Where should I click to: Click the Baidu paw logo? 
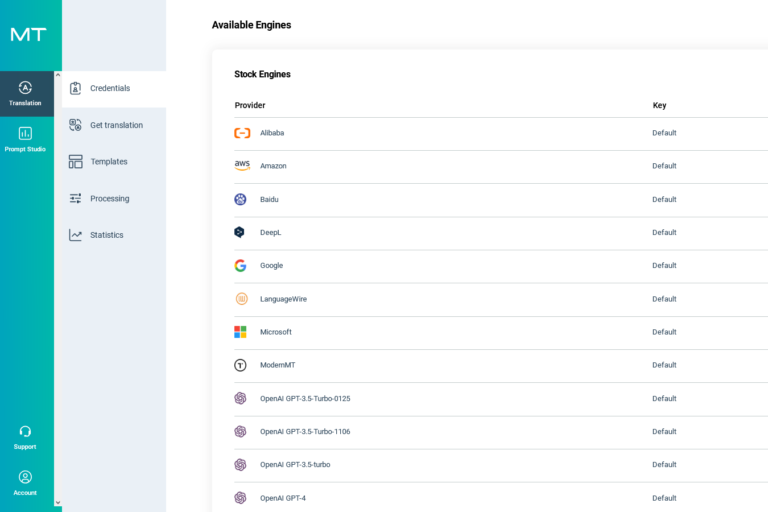240,199
